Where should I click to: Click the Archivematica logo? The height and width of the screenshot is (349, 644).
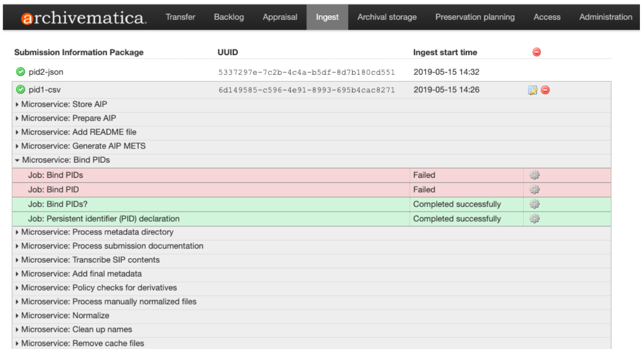(x=84, y=18)
